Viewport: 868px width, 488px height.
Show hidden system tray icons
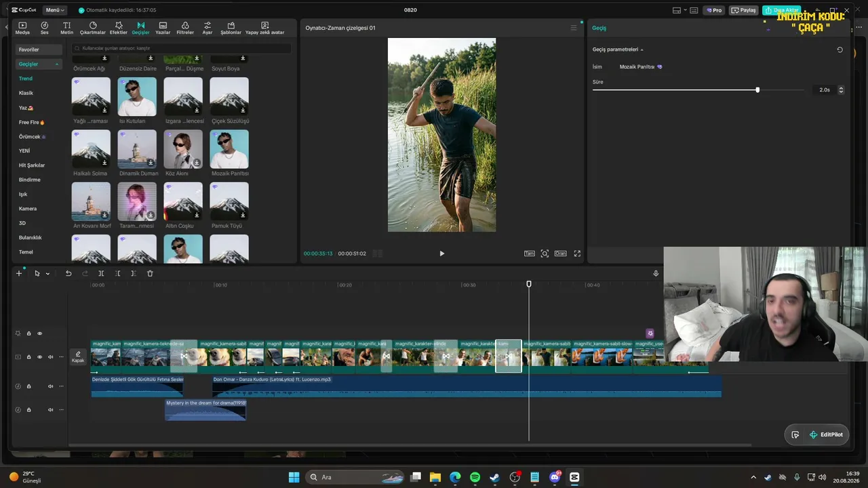(x=753, y=477)
